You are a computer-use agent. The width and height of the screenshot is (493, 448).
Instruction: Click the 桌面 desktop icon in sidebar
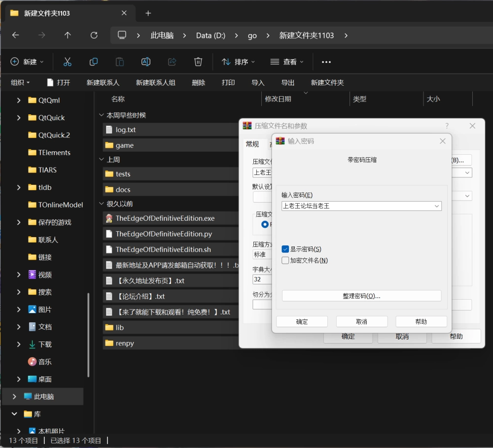coord(32,379)
